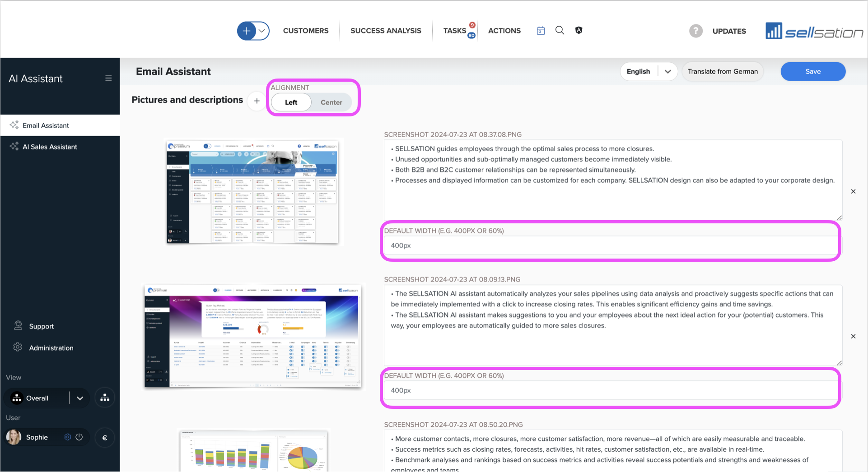Click the 'SCREENSHOT 2024-07-23 AT 08.50.20.PNG' label

point(453,425)
